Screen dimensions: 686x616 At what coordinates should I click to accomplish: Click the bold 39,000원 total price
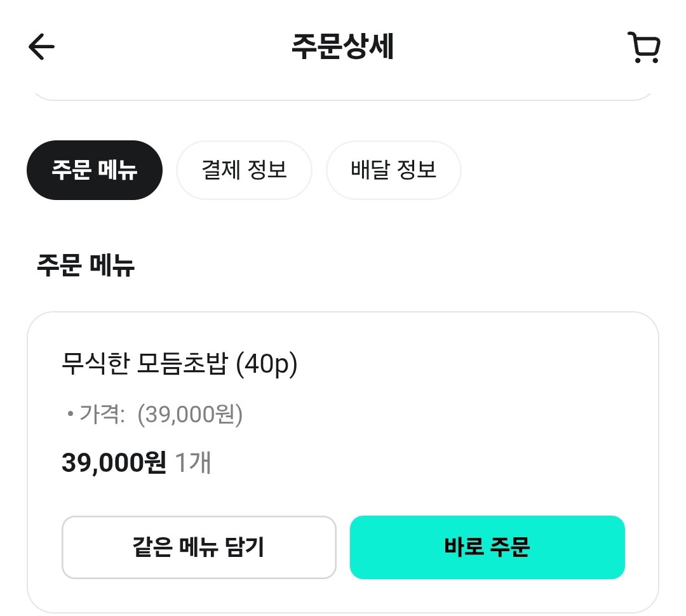click(114, 463)
